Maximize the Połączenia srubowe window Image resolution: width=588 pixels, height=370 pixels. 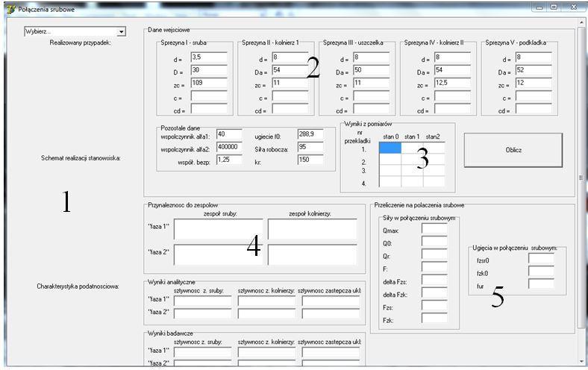click(x=554, y=7)
